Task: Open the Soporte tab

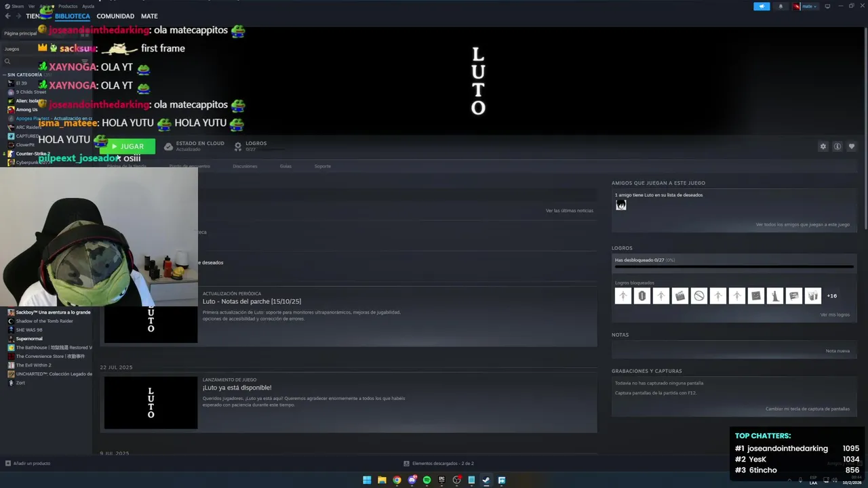Action: tap(323, 166)
